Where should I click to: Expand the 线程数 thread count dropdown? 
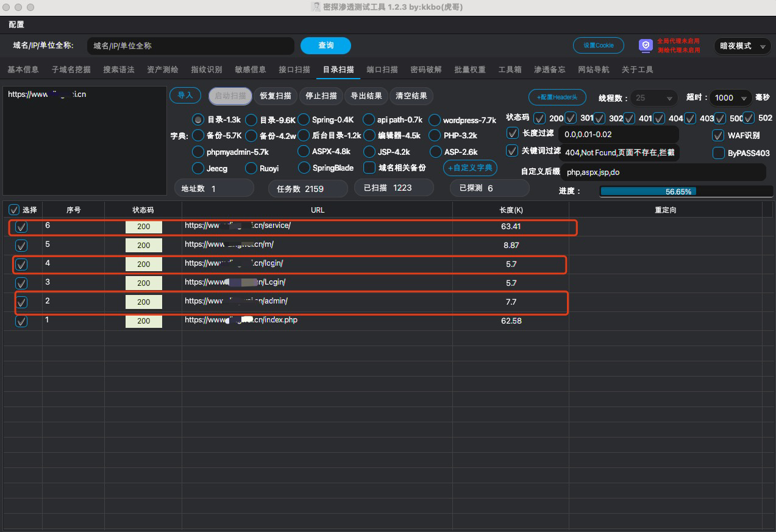[x=654, y=98]
